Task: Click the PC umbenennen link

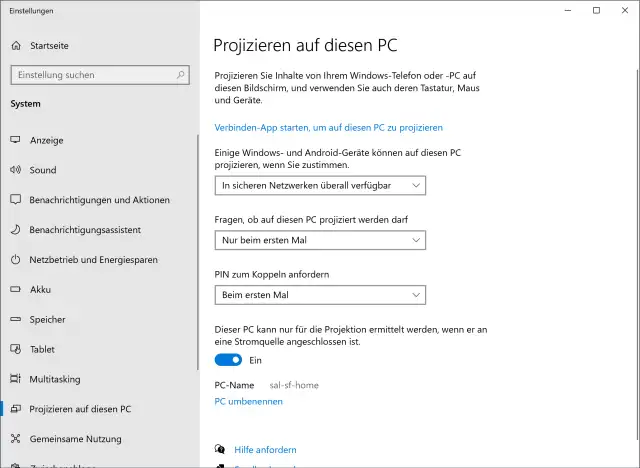Action: click(248, 401)
